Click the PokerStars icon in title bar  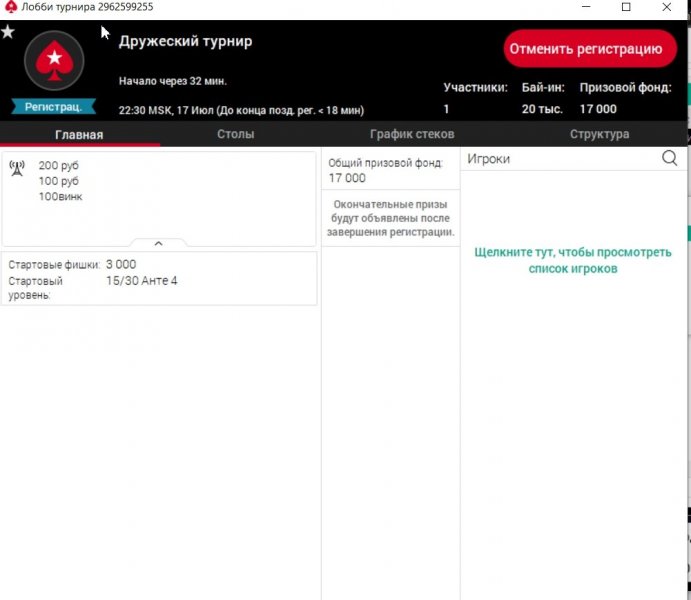pos(10,7)
